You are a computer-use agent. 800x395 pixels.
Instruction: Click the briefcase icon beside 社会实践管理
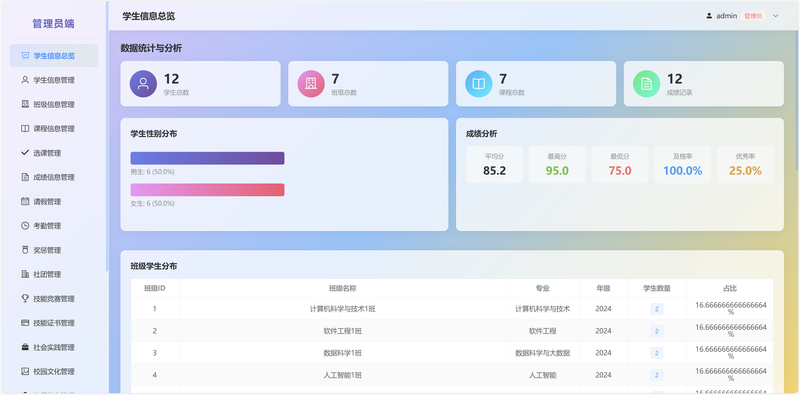25,347
